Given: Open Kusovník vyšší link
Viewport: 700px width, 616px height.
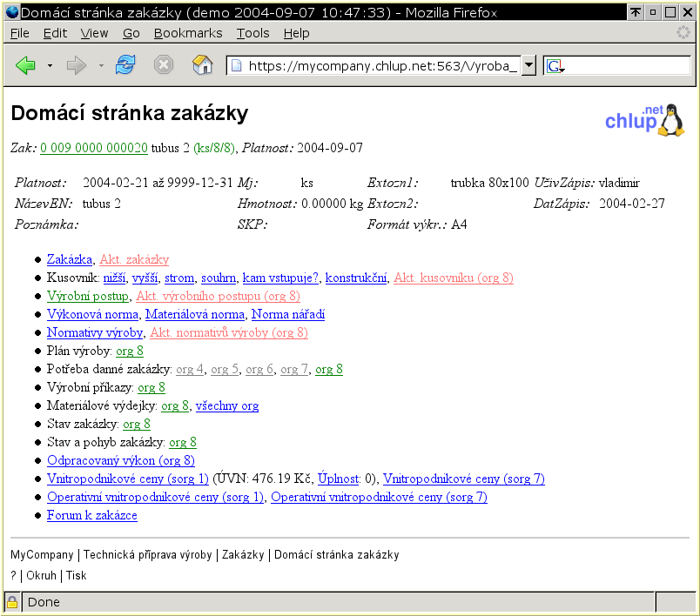Looking at the screenshot, I should pos(145,278).
